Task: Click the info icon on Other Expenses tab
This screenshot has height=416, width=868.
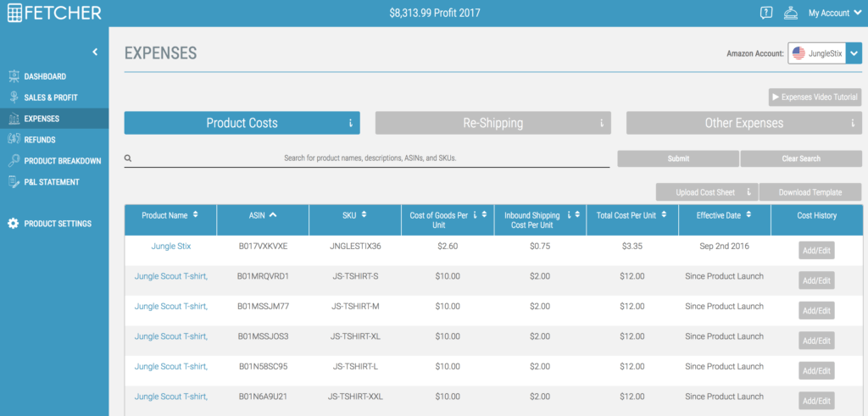Action: coord(853,124)
